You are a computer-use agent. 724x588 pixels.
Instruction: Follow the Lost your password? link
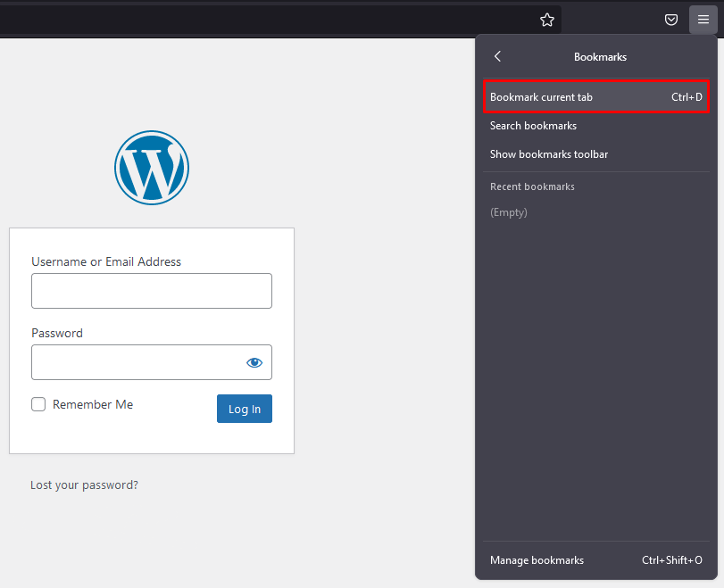(84, 485)
